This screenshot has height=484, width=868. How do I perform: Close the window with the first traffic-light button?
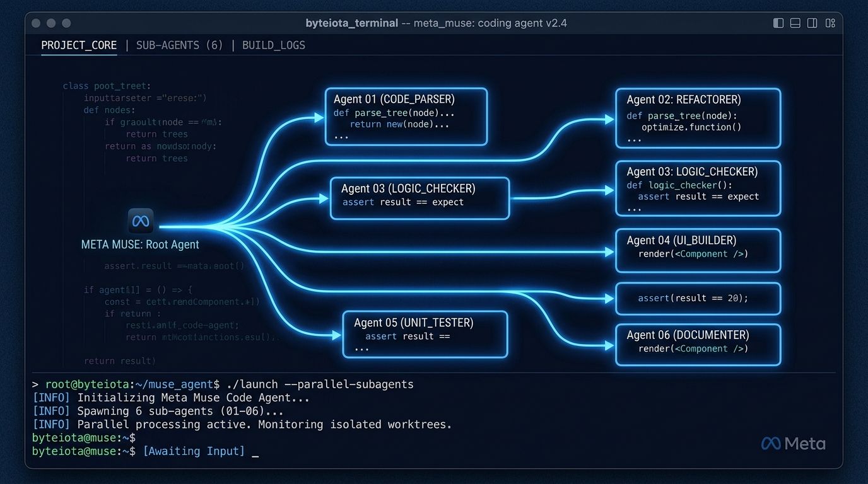point(36,23)
